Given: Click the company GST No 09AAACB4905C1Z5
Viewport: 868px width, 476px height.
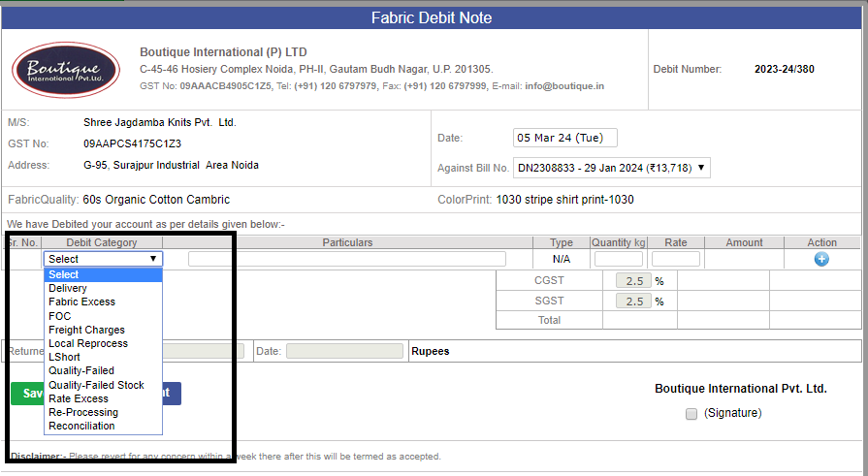Looking at the screenshot, I should point(225,86).
